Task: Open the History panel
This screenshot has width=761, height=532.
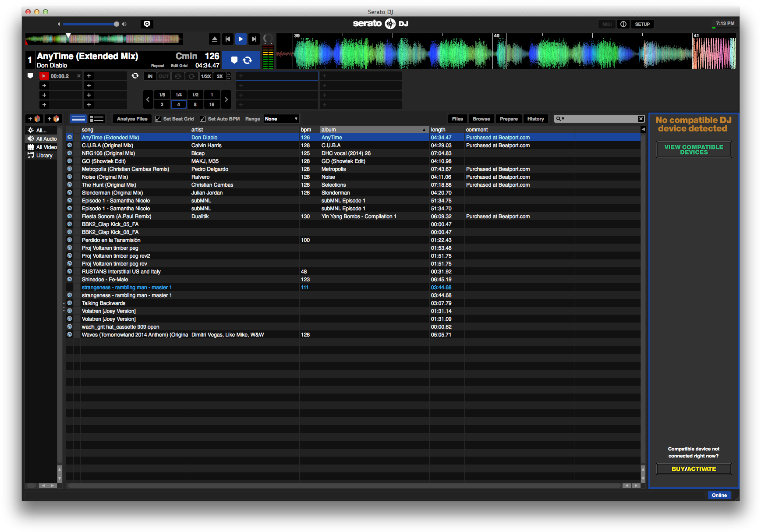Action: [535, 119]
